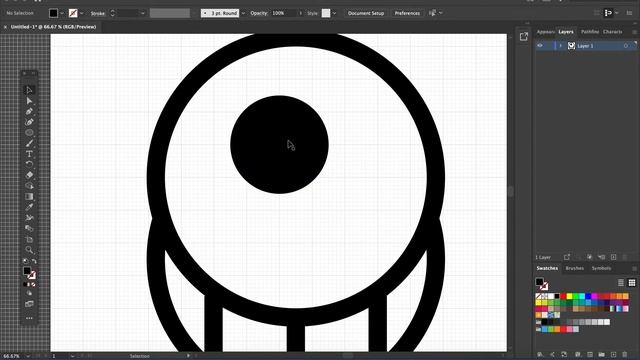Click Collect For Export icon in Layers panel
The width and height of the screenshot is (640, 360).
click(x=567, y=257)
